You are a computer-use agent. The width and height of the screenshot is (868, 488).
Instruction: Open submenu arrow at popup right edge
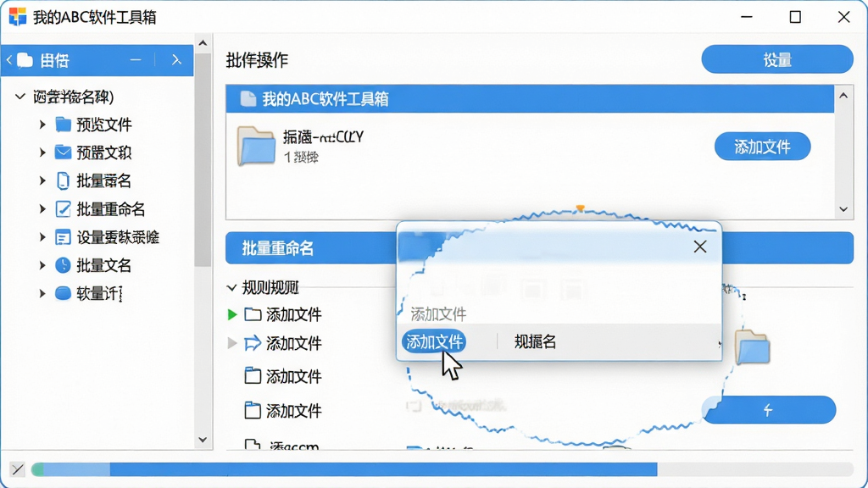coord(719,344)
